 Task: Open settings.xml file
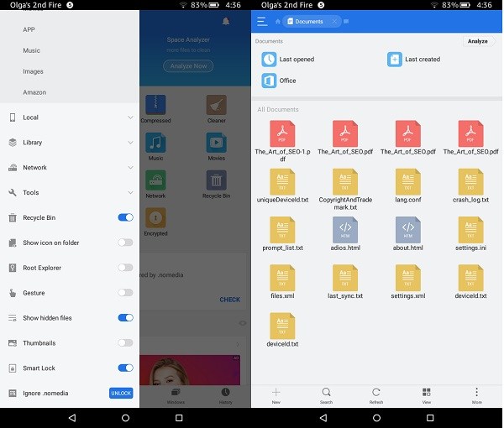(x=408, y=282)
